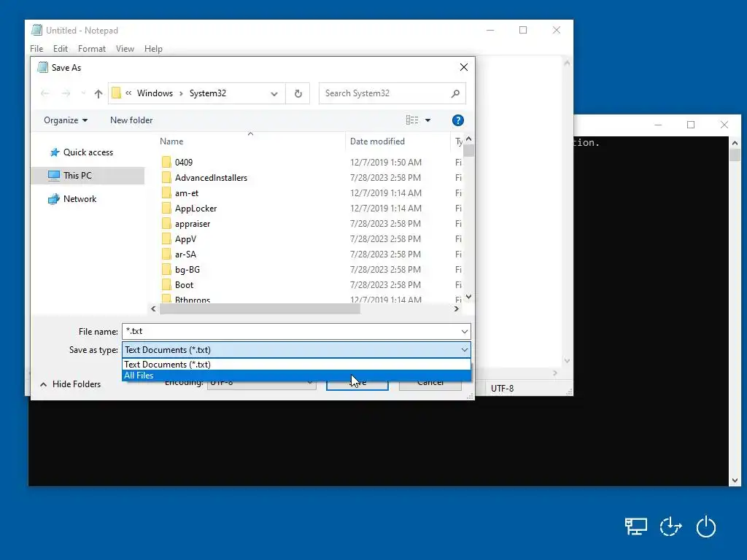
Task: Click the view layout icon
Action: pos(412,120)
